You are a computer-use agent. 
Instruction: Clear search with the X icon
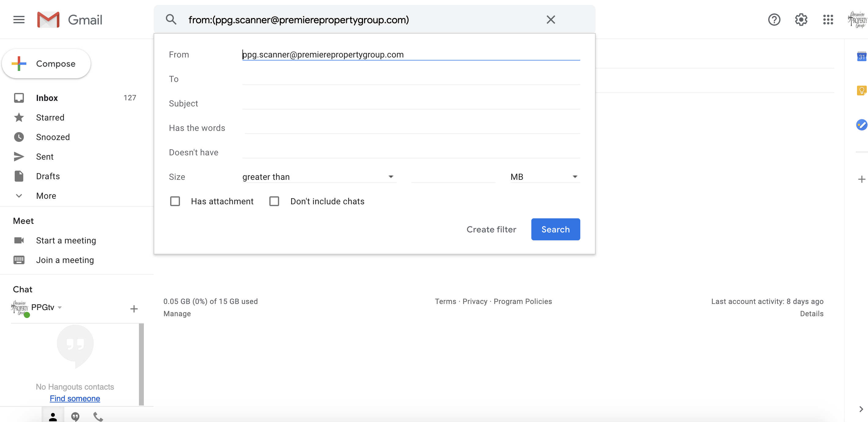[551, 20]
